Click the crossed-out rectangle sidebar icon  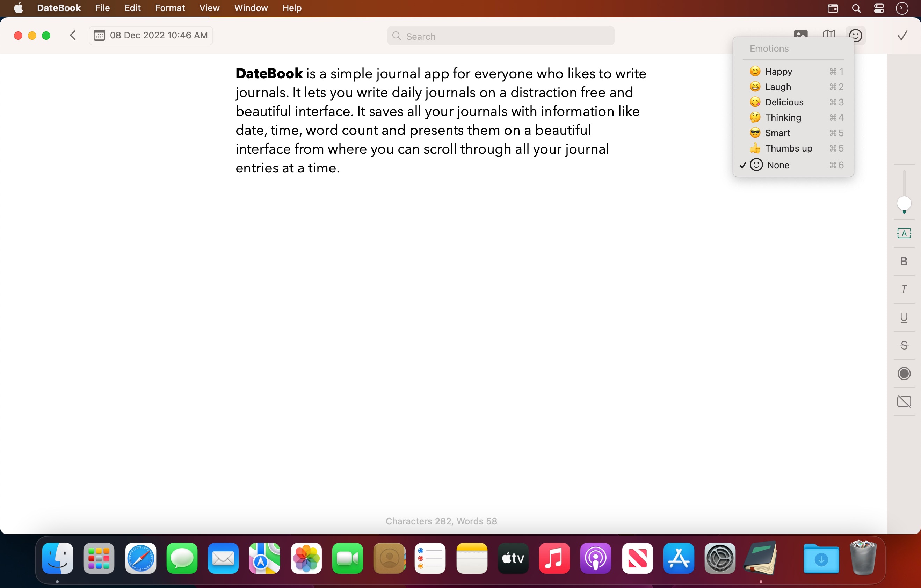point(904,402)
